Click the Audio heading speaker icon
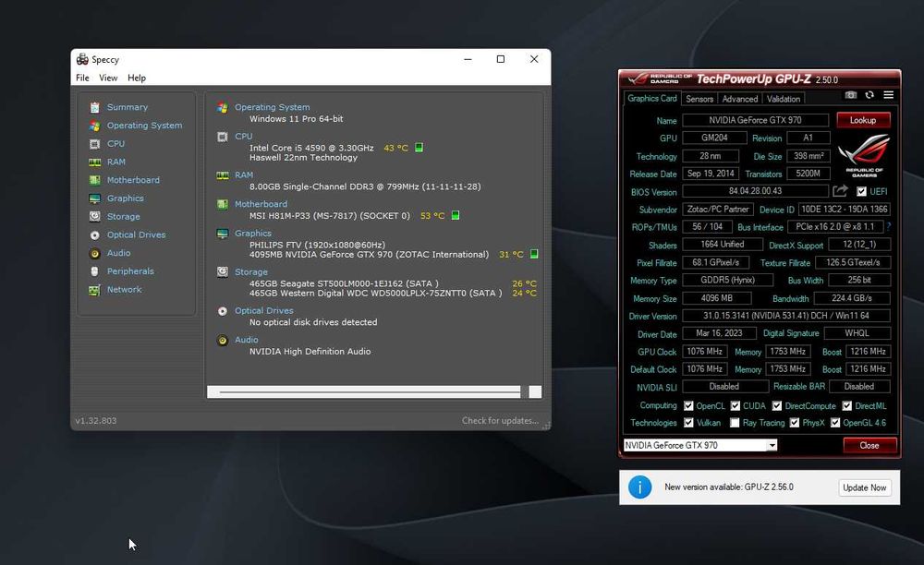The width and height of the screenshot is (924, 565). (222, 340)
